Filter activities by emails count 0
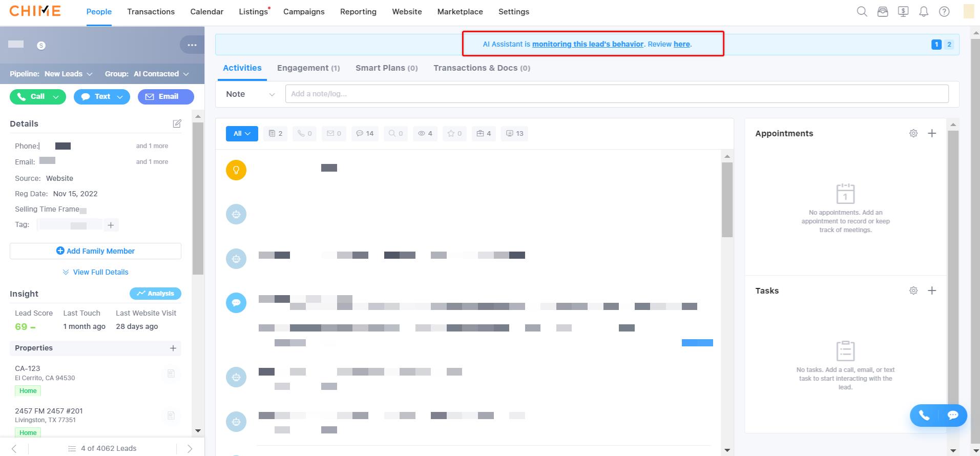The width and height of the screenshot is (980, 456). pos(334,134)
